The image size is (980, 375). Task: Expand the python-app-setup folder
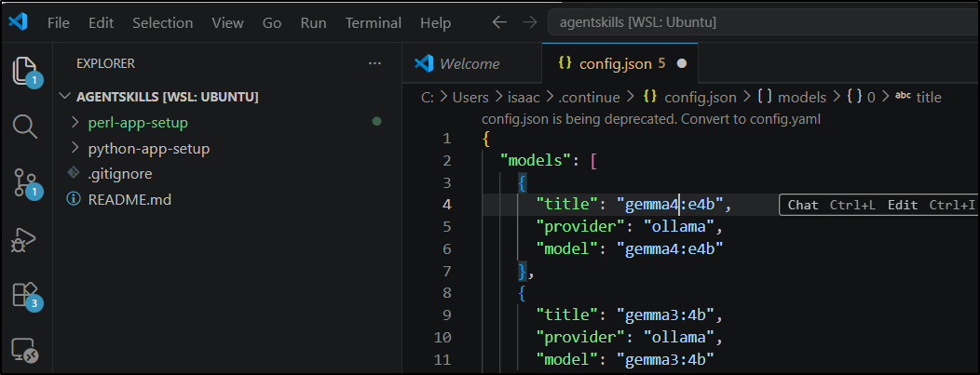148,148
